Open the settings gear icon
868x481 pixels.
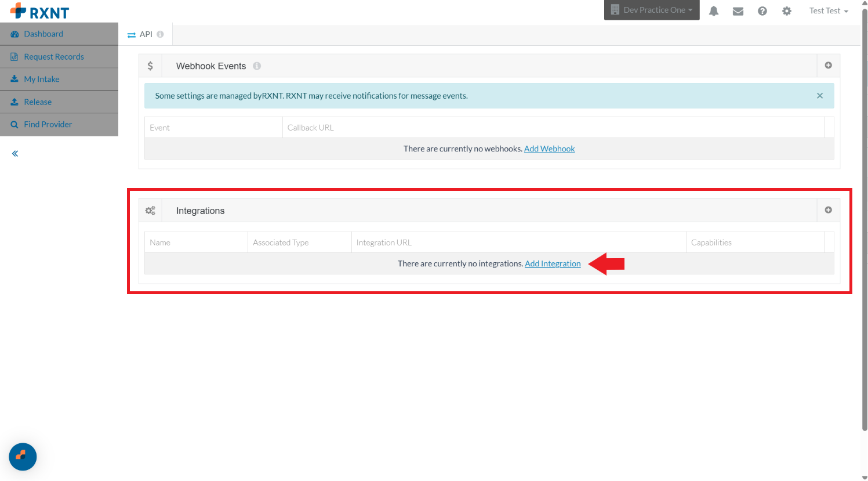pos(787,11)
